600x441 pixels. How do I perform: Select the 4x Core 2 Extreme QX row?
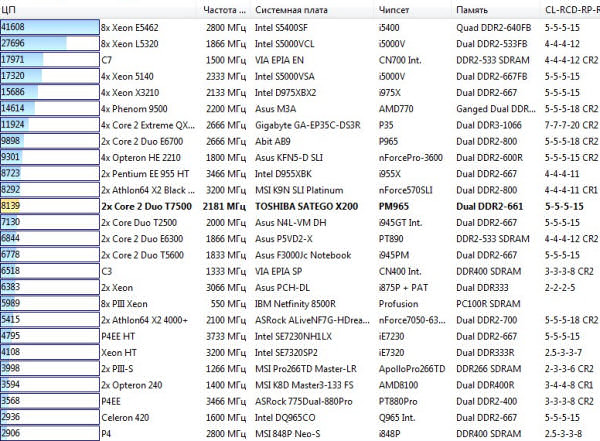[x=300, y=125]
